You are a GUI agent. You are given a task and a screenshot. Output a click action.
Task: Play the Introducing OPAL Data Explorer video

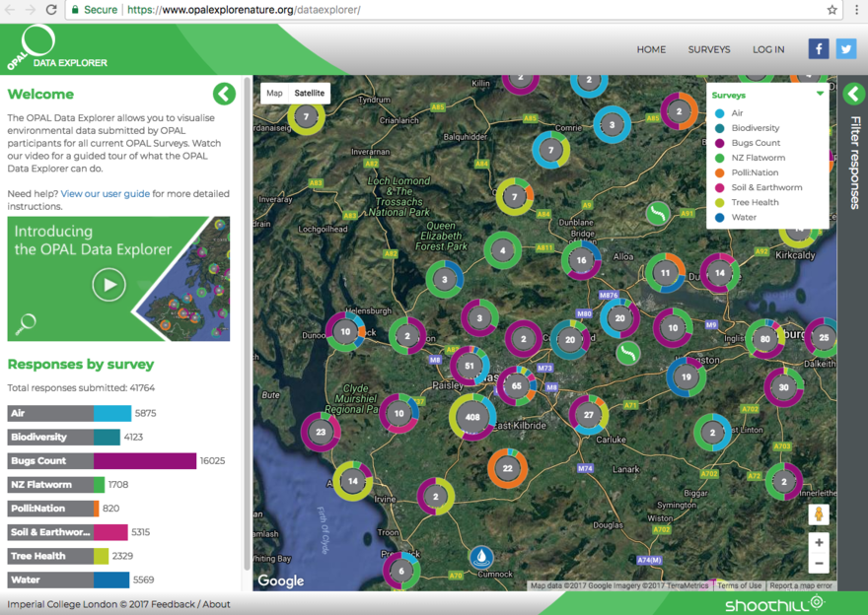pyautogui.click(x=108, y=285)
